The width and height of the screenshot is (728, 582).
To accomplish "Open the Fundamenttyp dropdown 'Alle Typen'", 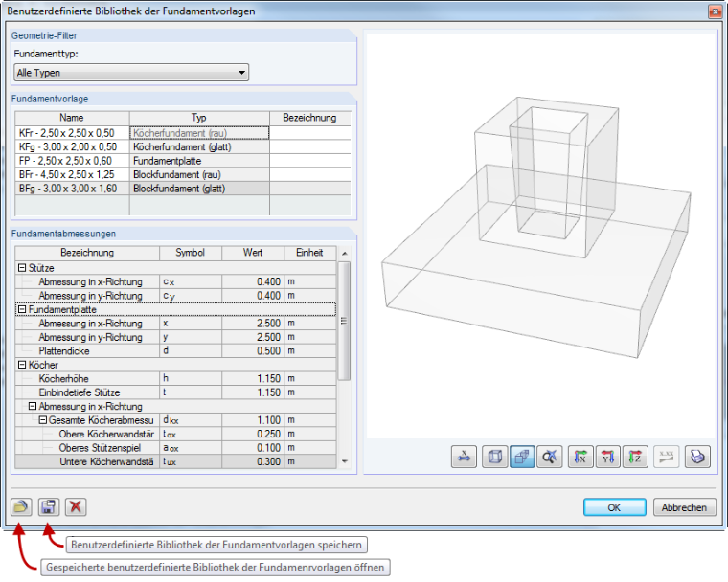I will click(131, 73).
